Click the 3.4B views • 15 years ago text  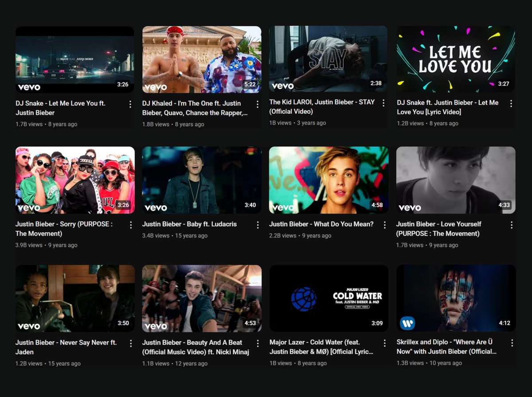pos(175,236)
